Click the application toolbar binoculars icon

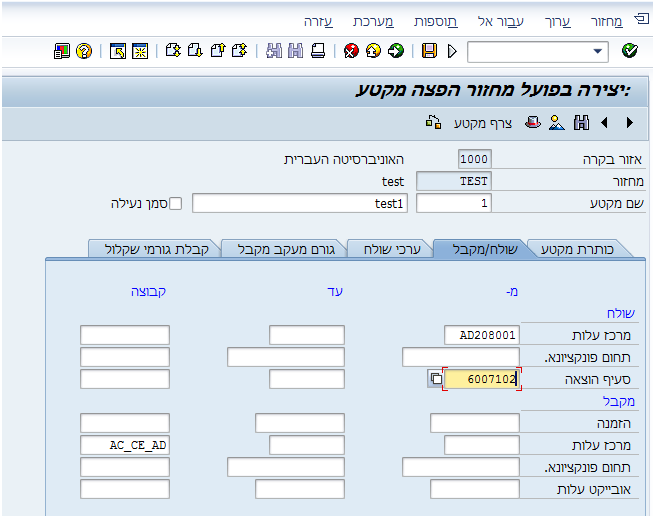tap(581, 123)
